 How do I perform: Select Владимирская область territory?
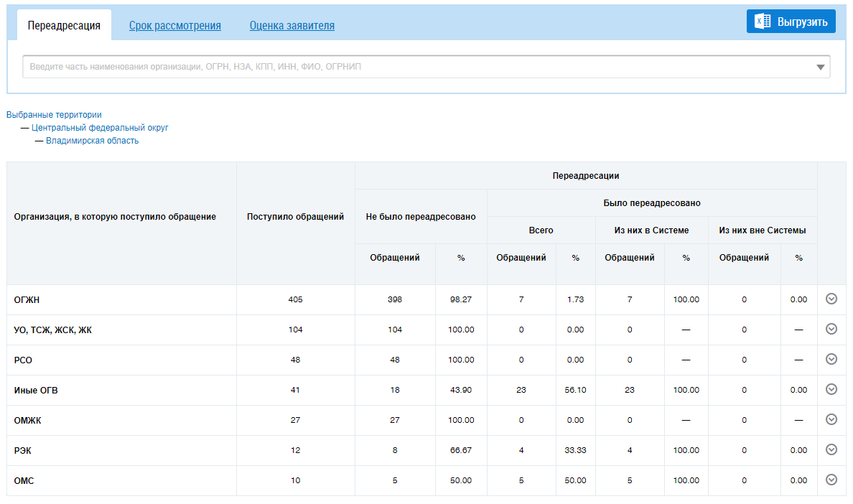tap(93, 141)
